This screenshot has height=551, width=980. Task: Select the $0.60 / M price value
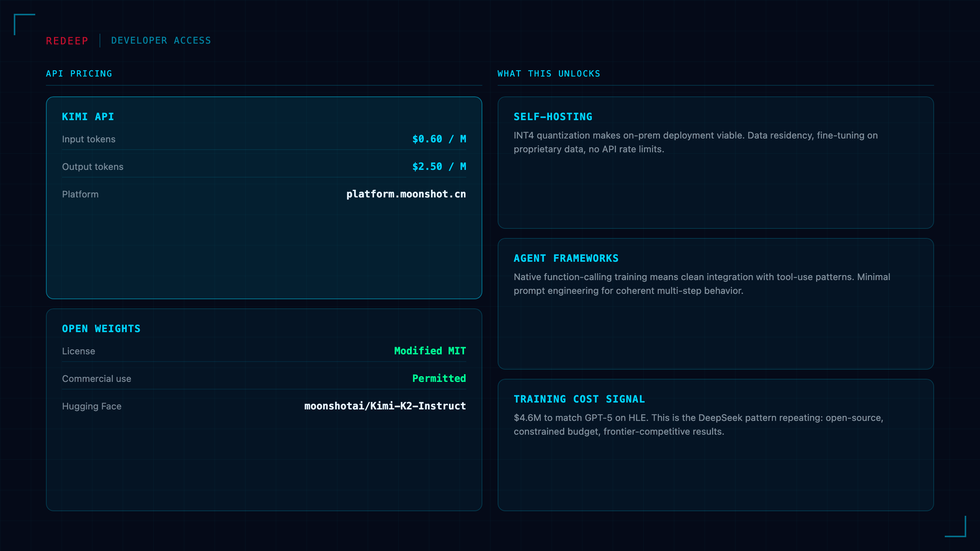439,139
